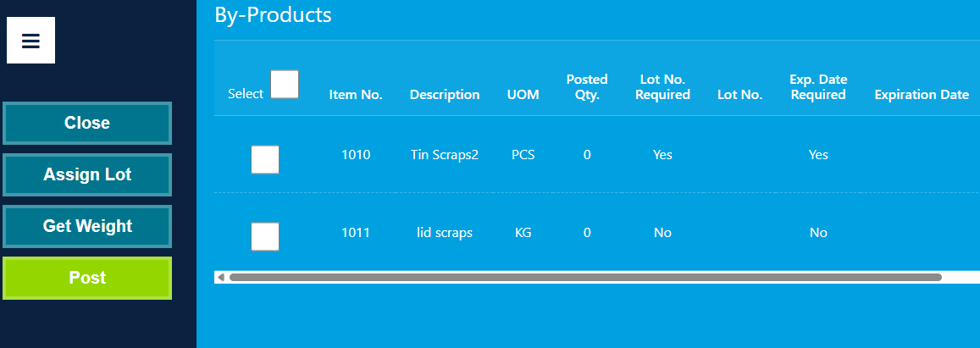Image resolution: width=980 pixels, height=348 pixels.
Task: Click the Lot No. Required column header
Action: [x=662, y=87]
